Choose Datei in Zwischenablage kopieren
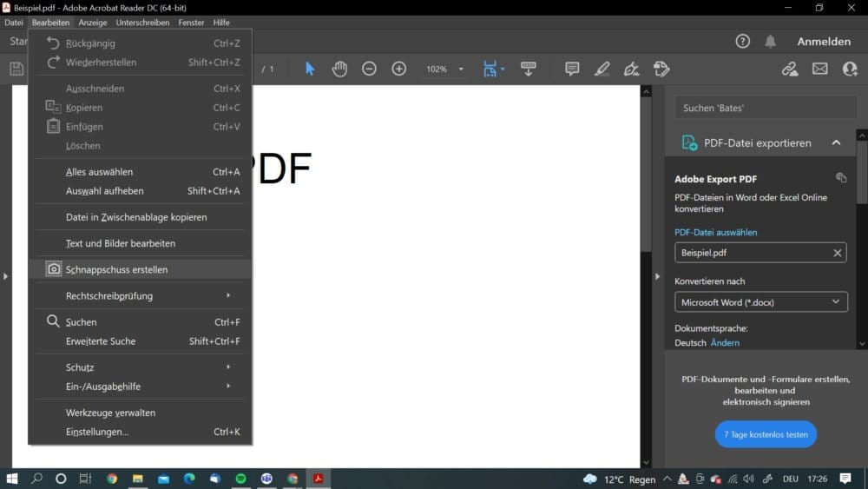Viewport: 868px width, 489px height. [x=140, y=217]
